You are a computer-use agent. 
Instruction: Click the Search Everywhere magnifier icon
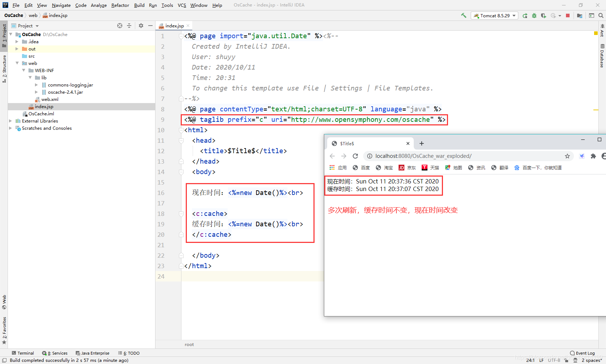[x=601, y=15]
